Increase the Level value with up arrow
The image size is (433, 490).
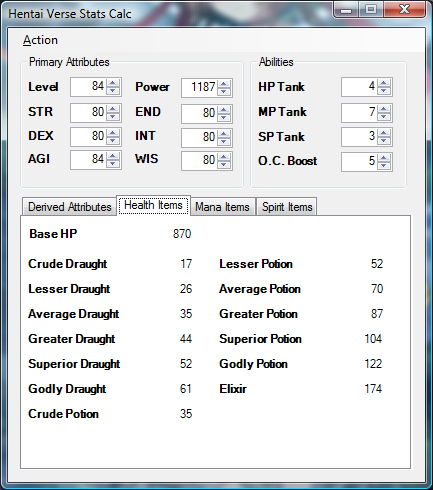[x=113, y=83]
